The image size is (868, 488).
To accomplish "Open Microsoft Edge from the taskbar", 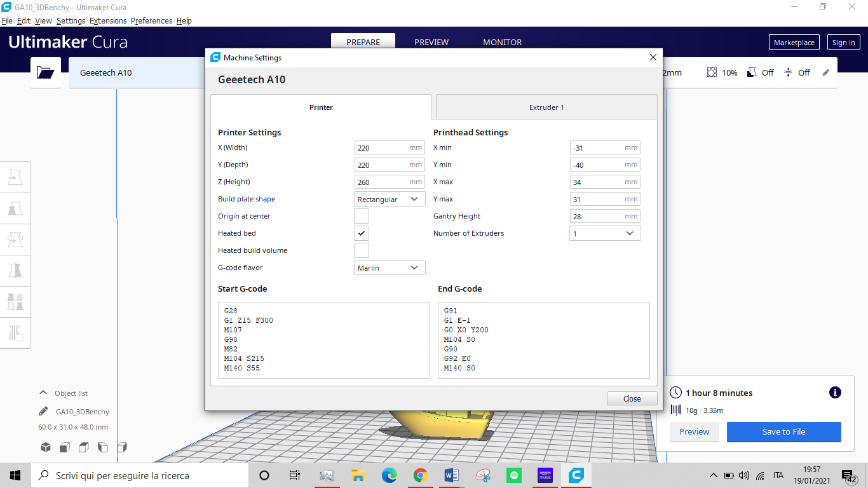I will click(x=389, y=475).
